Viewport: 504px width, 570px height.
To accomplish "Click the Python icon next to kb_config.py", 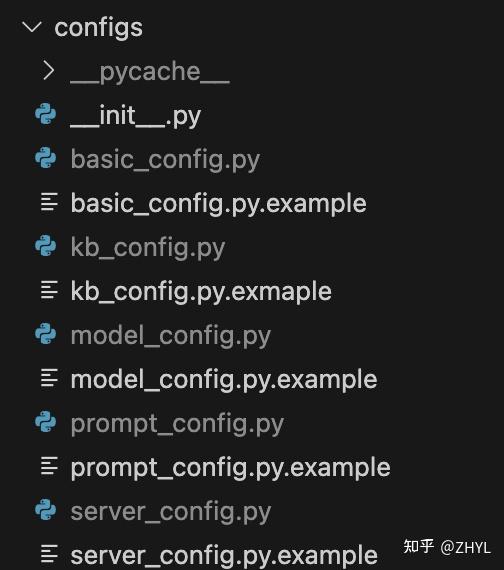I will pyautogui.click(x=46, y=246).
